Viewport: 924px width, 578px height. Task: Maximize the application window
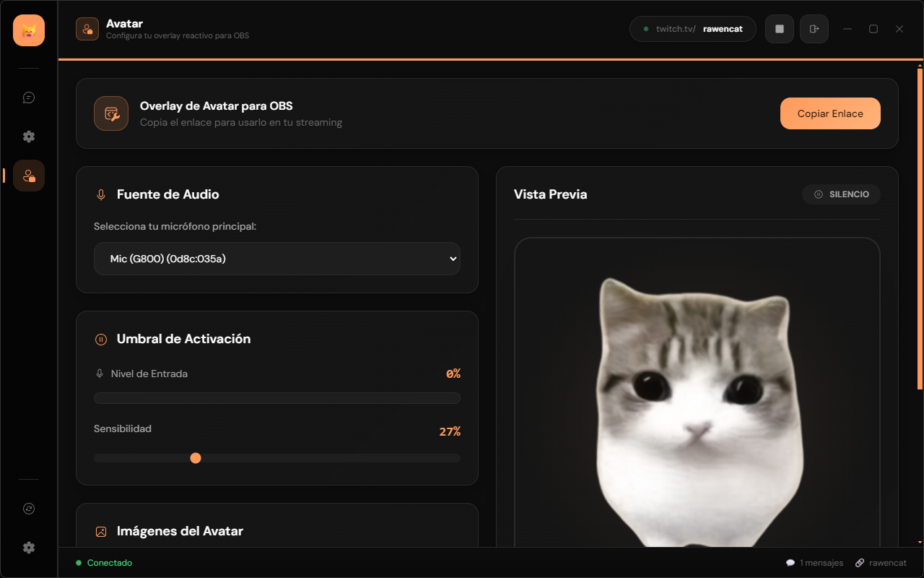coord(873,29)
